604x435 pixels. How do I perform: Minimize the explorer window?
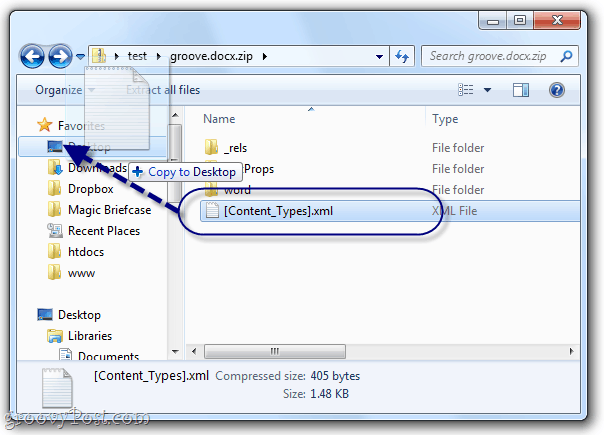pyautogui.click(x=493, y=20)
